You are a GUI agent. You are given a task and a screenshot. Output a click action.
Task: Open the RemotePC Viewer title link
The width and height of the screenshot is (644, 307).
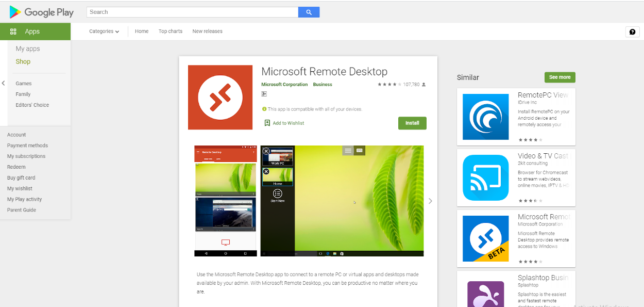click(x=543, y=95)
